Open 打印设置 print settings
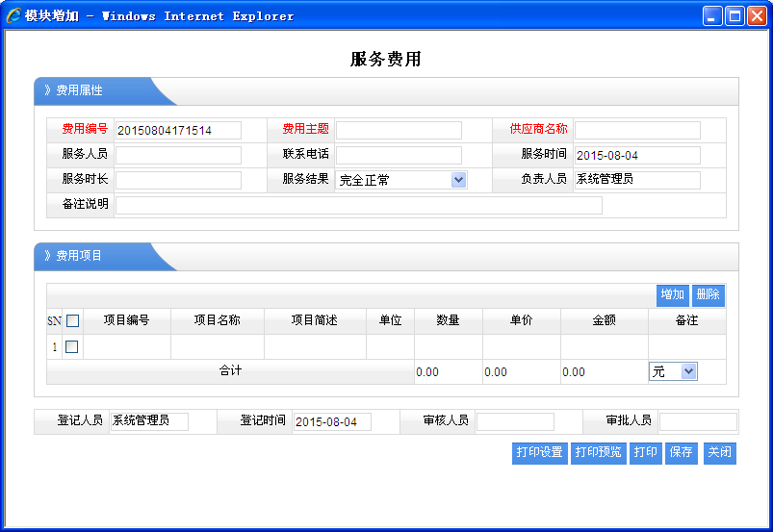This screenshot has height=532, width=773. pyautogui.click(x=539, y=452)
